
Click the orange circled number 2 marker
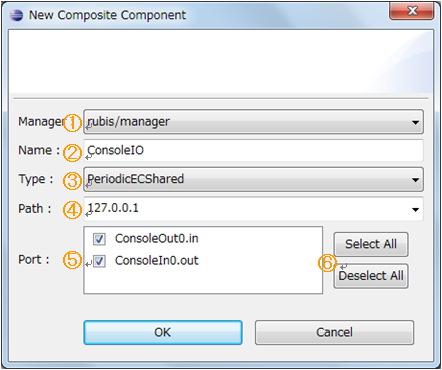pos(73,153)
